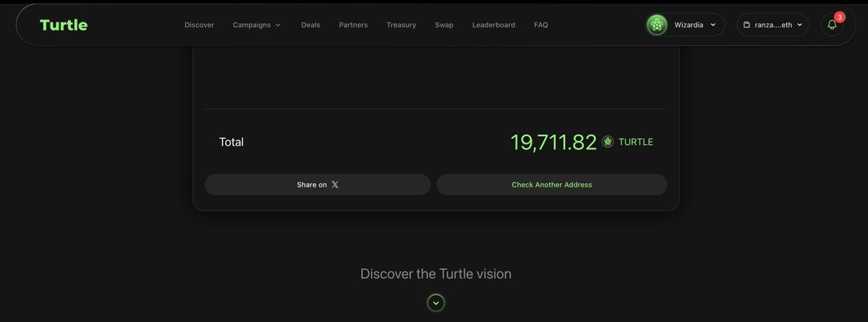868x322 pixels.
Task: Open the Partners page
Action: (353, 25)
